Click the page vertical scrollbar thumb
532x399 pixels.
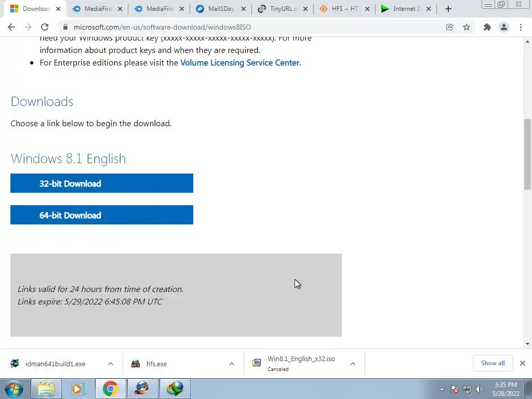point(527,154)
